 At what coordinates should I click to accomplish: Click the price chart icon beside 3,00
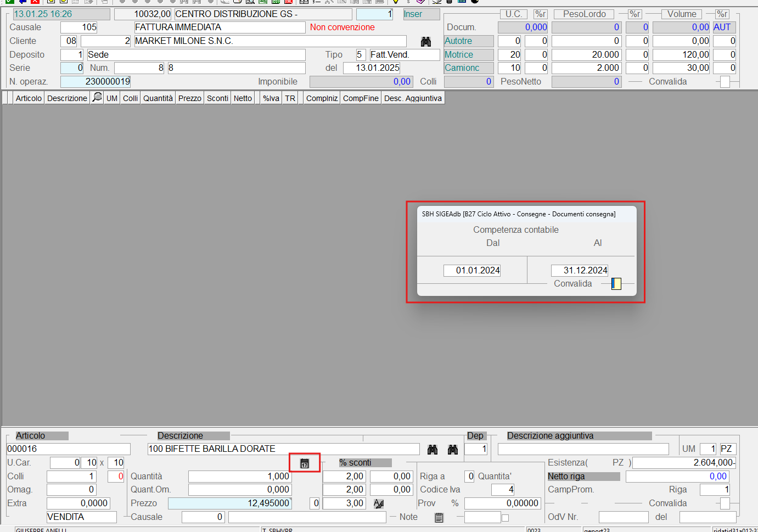tap(379, 503)
